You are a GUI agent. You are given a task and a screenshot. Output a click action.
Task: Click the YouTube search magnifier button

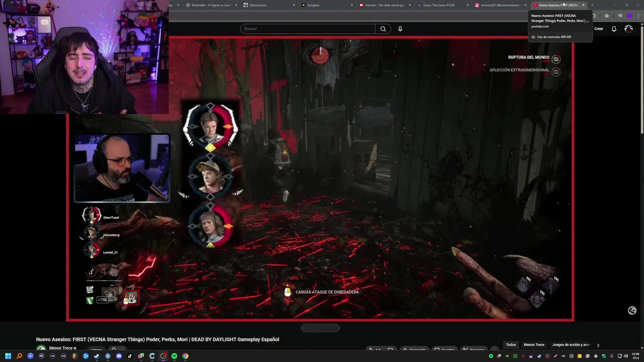coord(383,29)
